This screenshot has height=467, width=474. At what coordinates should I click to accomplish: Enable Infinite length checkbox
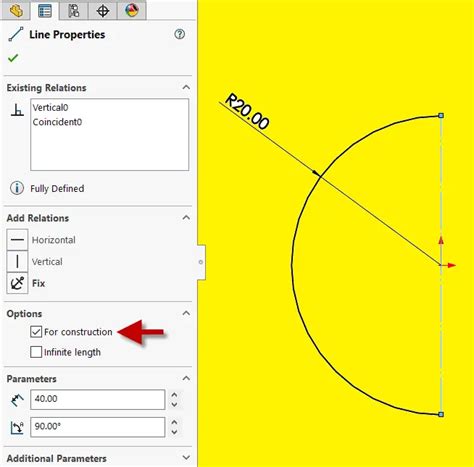point(36,352)
